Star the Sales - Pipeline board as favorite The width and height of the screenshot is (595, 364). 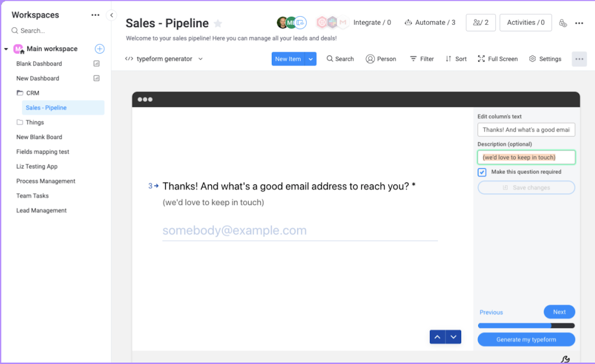[218, 23]
